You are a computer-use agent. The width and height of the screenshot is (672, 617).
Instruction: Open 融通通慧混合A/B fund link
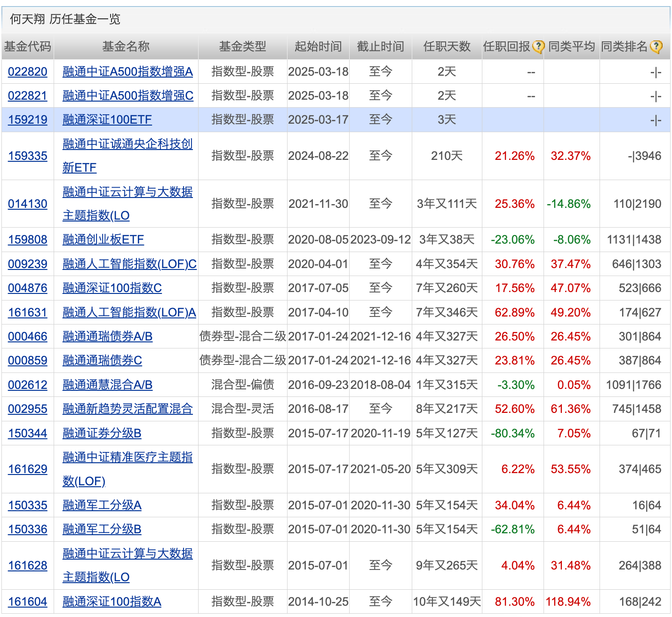click(107, 385)
